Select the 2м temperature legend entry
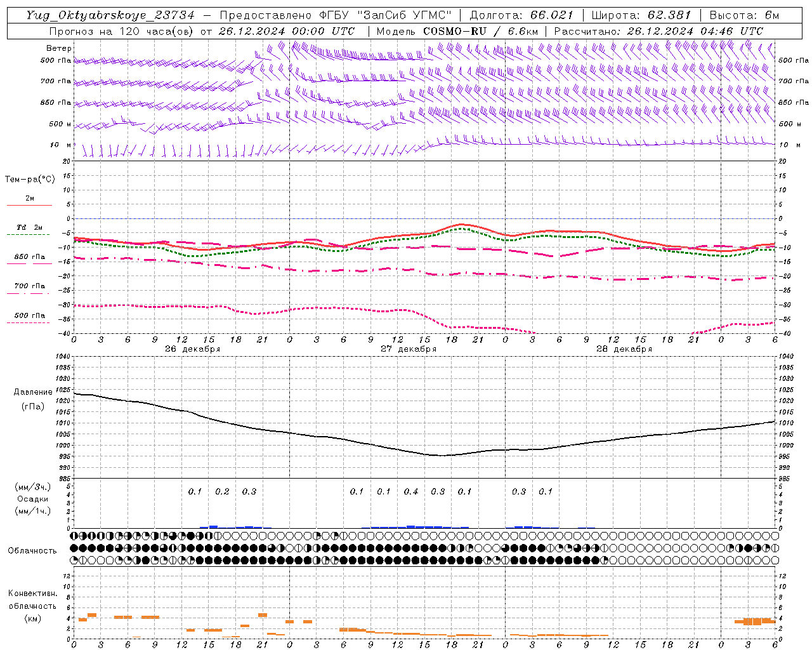Viewport: 812px width, 650px height. tap(29, 199)
